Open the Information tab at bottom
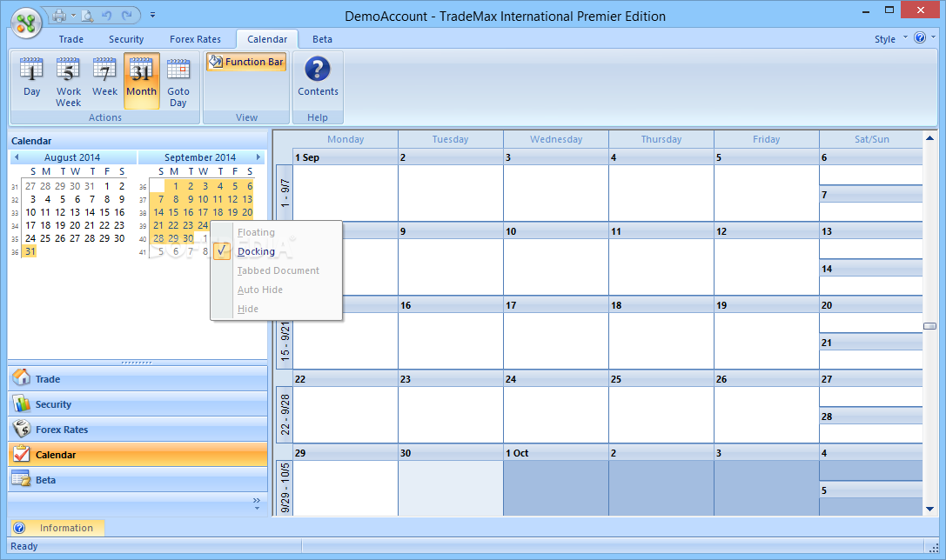 click(57, 528)
